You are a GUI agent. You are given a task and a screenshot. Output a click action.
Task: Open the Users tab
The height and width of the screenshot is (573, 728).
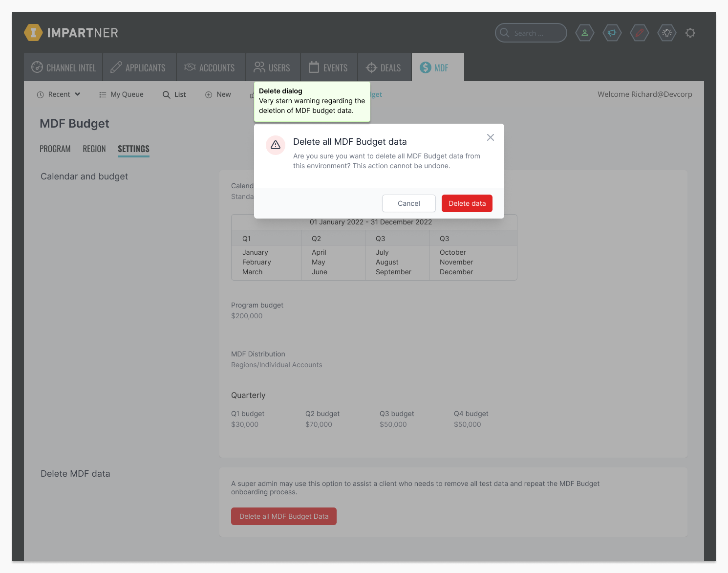[272, 67]
